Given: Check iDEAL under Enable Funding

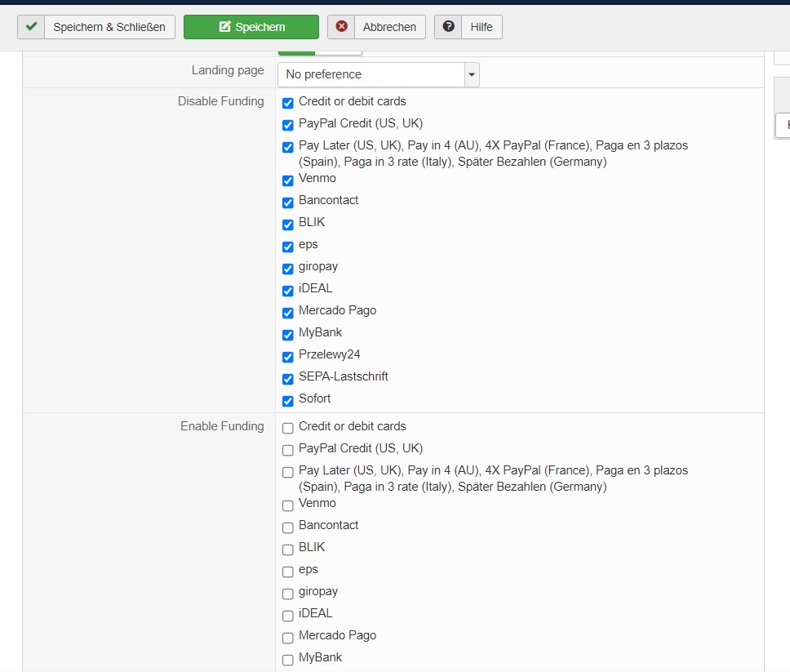Looking at the screenshot, I should pos(288,616).
